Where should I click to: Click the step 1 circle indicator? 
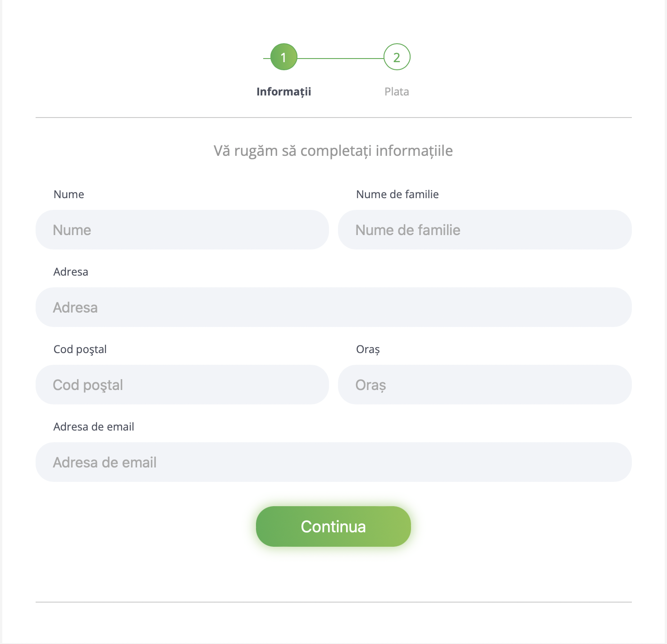tap(283, 57)
